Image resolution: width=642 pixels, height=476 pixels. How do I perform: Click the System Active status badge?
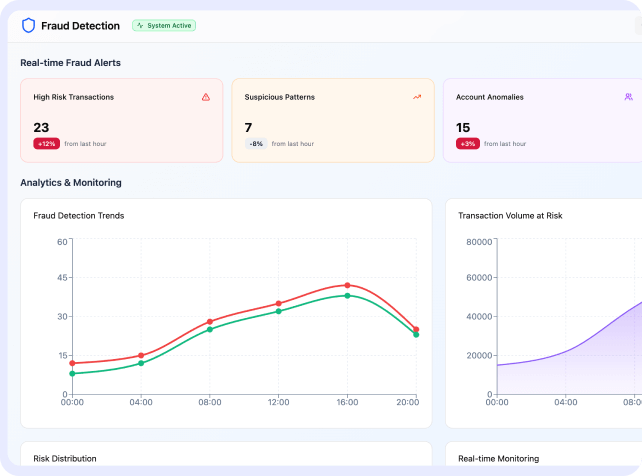click(163, 25)
